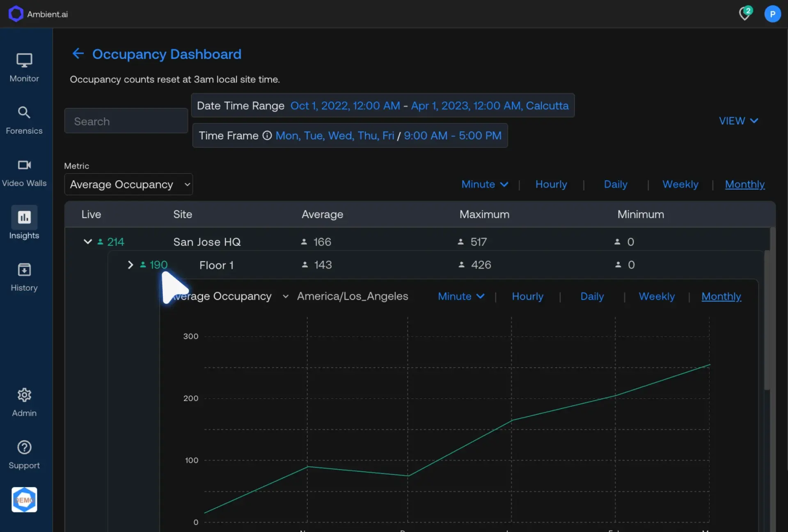The image size is (788, 532).
Task: Click the Time Frame info icon
Action: (267, 135)
